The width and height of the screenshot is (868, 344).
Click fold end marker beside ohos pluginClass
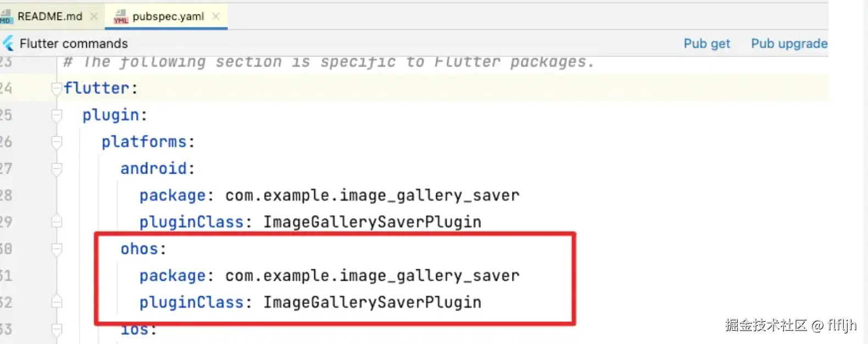[57, 302]
